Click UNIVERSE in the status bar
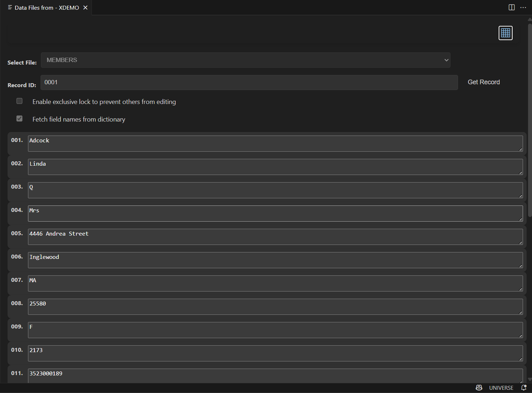This screenshot has width=532, height=393. [x=501, y=388]
